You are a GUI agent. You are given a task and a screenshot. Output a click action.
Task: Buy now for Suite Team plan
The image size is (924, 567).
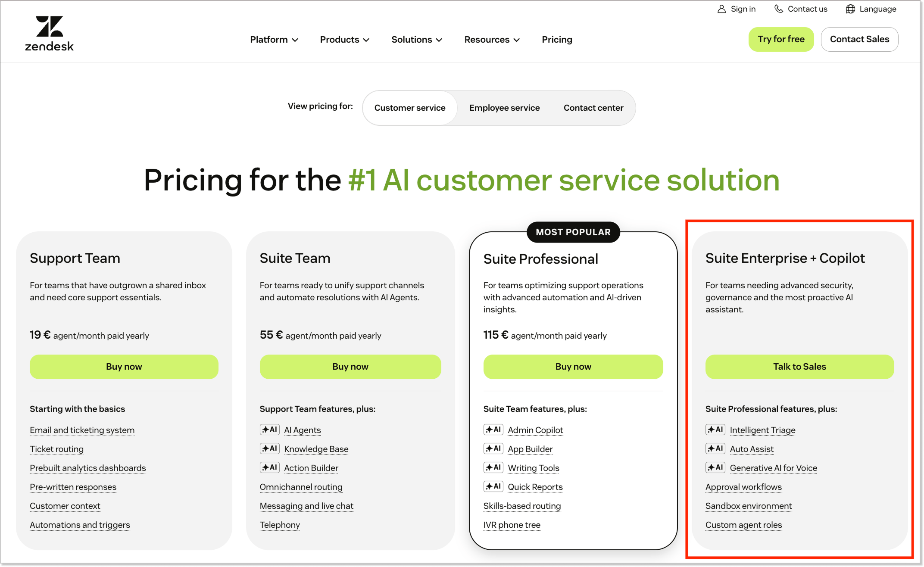coord(350,367)
